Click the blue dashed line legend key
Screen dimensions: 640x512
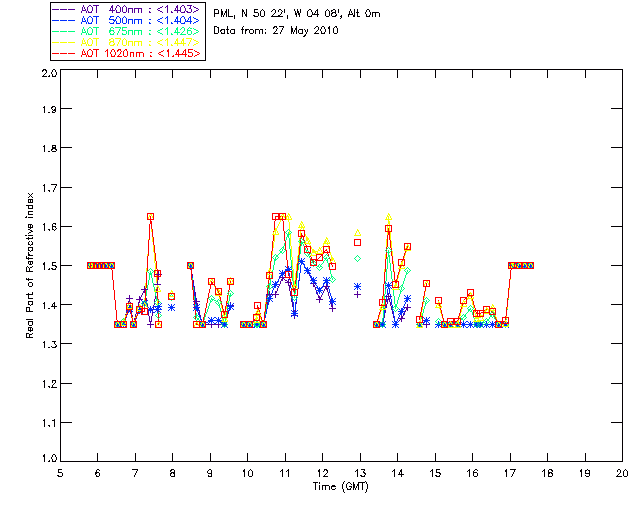coord(64,20)
